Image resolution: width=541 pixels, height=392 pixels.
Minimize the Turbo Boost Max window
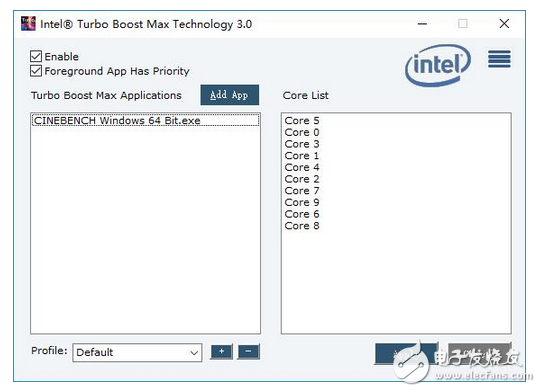click(x=422, y=24)
